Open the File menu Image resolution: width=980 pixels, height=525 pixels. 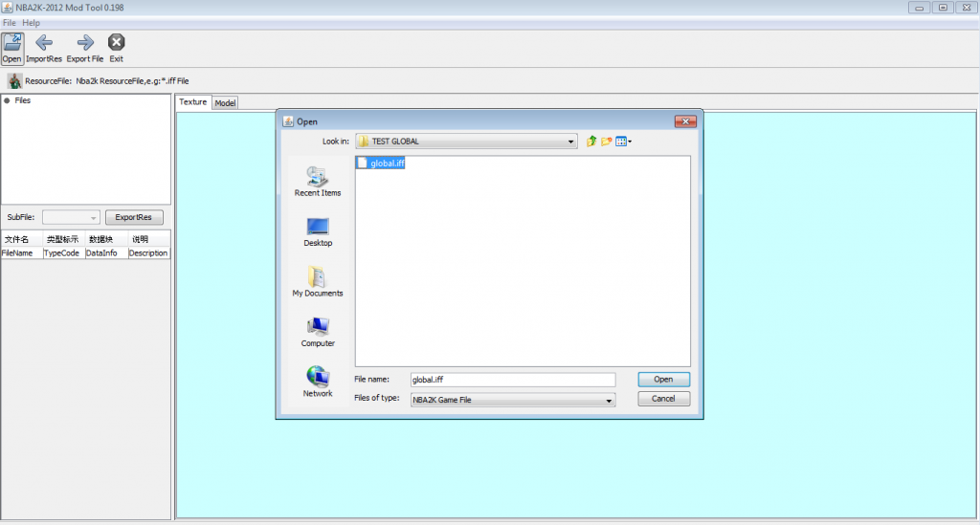(10, 22)
